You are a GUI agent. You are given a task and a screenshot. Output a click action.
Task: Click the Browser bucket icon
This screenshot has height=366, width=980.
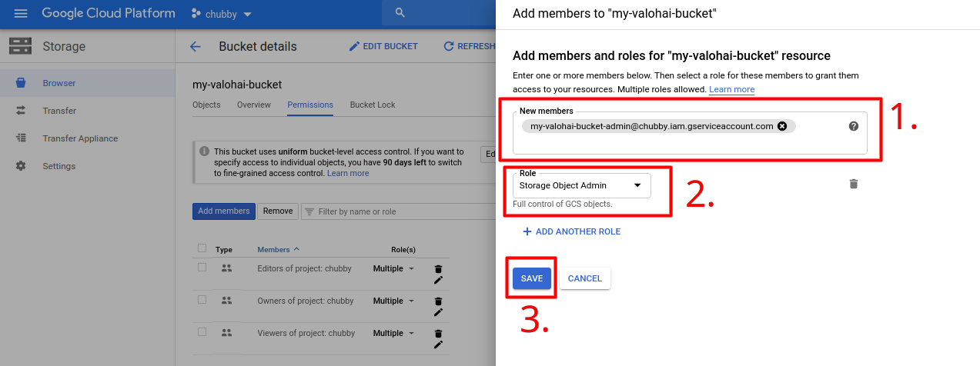pos(21,83)
